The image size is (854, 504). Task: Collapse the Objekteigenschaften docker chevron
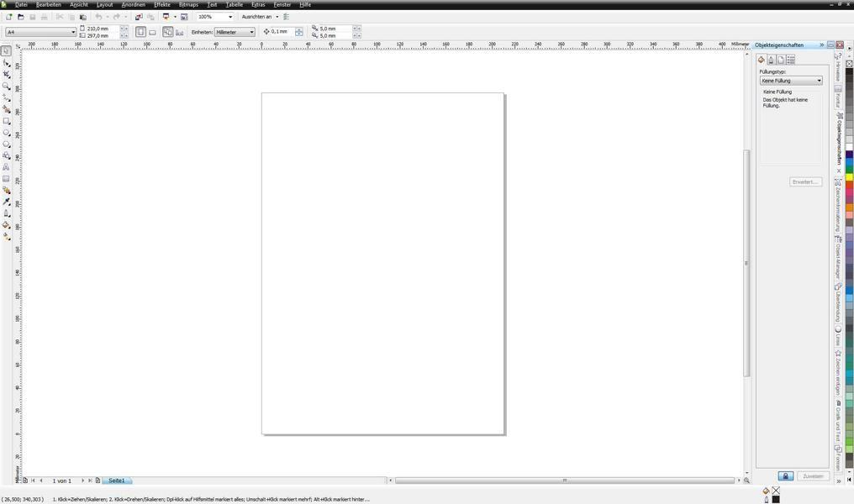click(x=822, y=45)
